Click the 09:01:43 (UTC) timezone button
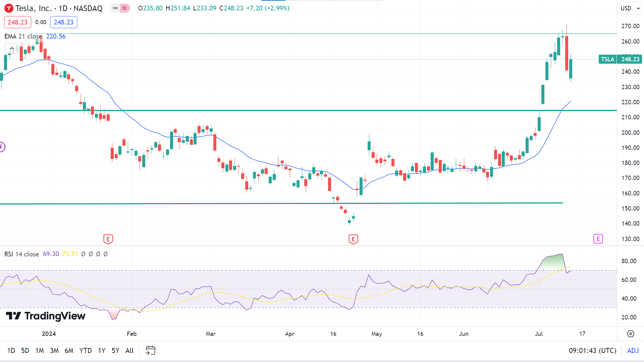This screenshot has height=362, width=644. click(593, 351)
